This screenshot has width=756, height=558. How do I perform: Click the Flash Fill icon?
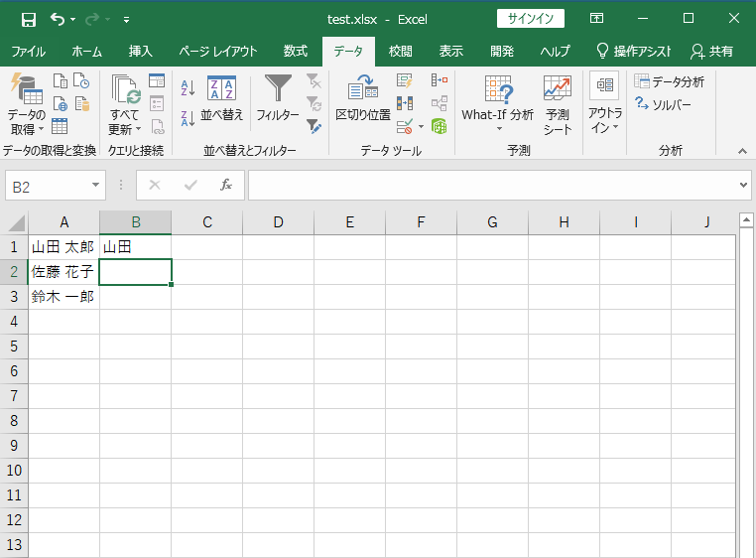[x=405, y=80]
